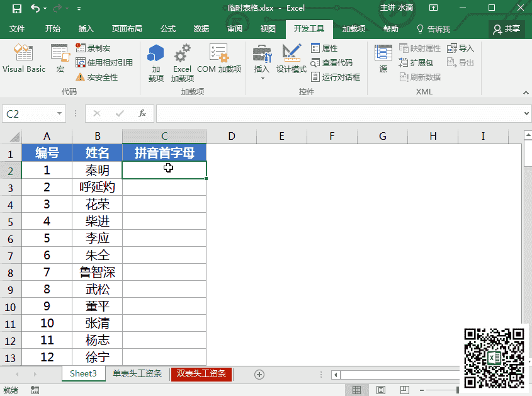Switch to Page Layout view in status bar

pyautogui.click(x=381, y=390)
